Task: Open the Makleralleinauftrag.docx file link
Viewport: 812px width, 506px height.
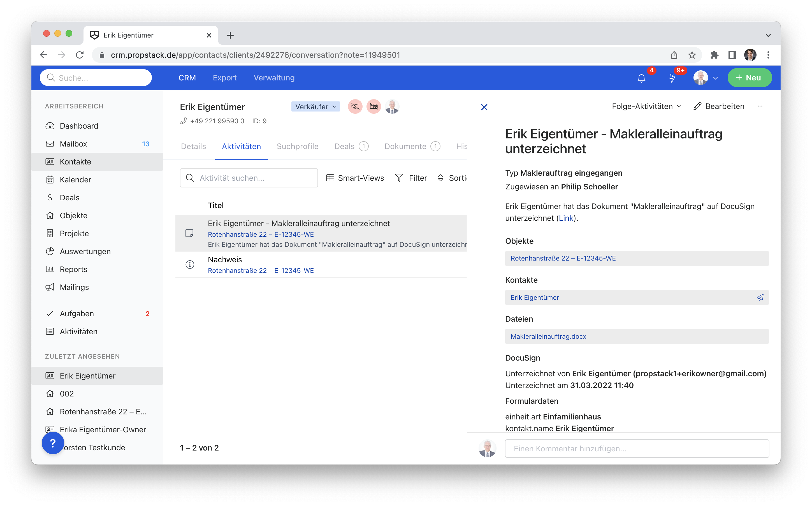Action: [548, 336]
